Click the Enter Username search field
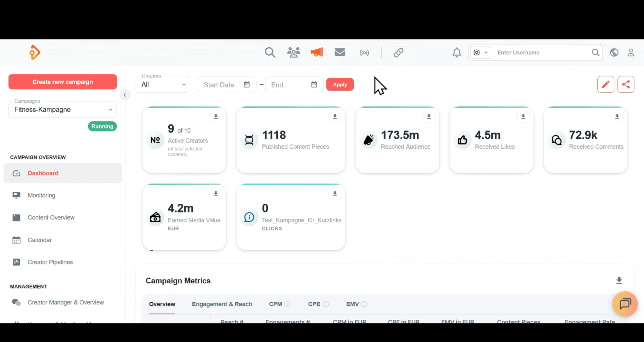644x342 pixels. coord(542,53)
